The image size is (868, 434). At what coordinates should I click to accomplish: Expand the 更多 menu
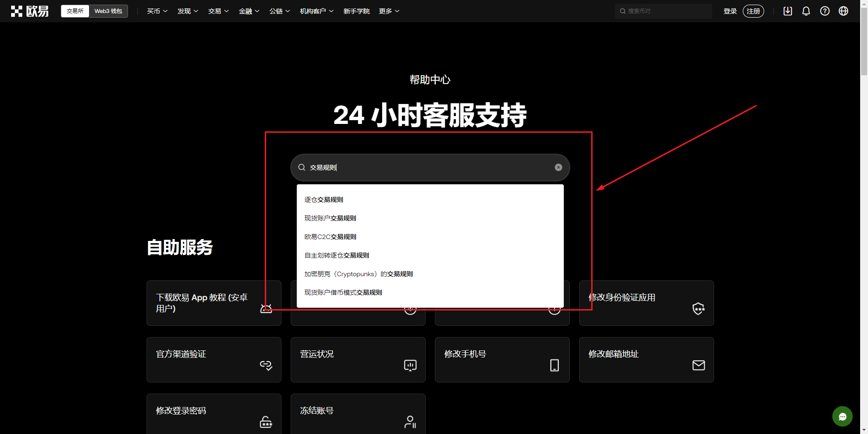click(x=389, y=11)
